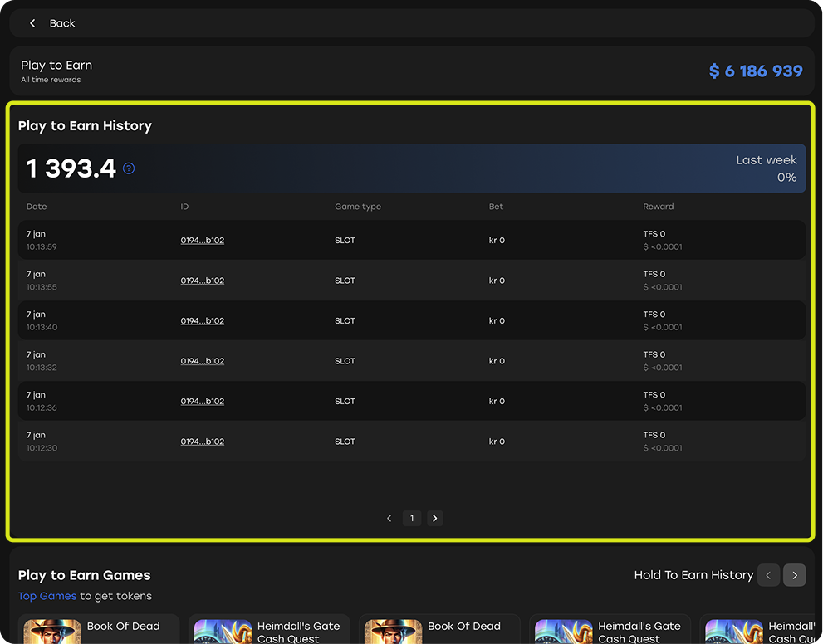Viewport: 823px width, 644px height.
Task: Open the Top Games link
Action: (x=47, y=596)
